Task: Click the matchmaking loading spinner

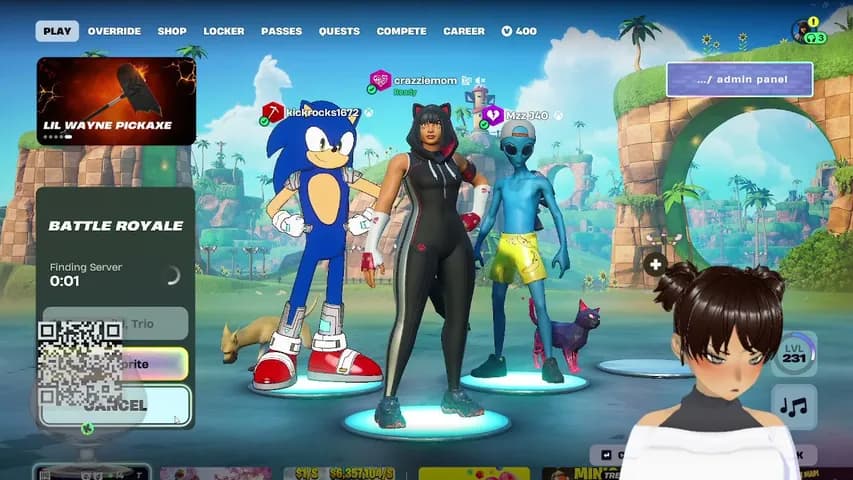Action: tap(172, 275)
